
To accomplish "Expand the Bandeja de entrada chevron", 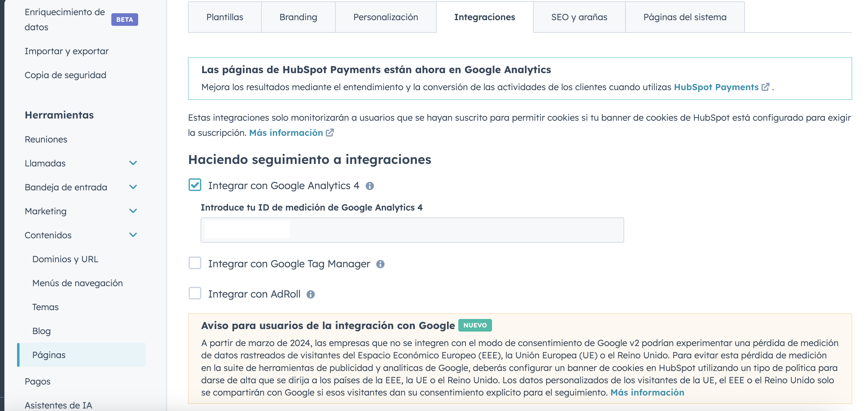I will 133,187.
